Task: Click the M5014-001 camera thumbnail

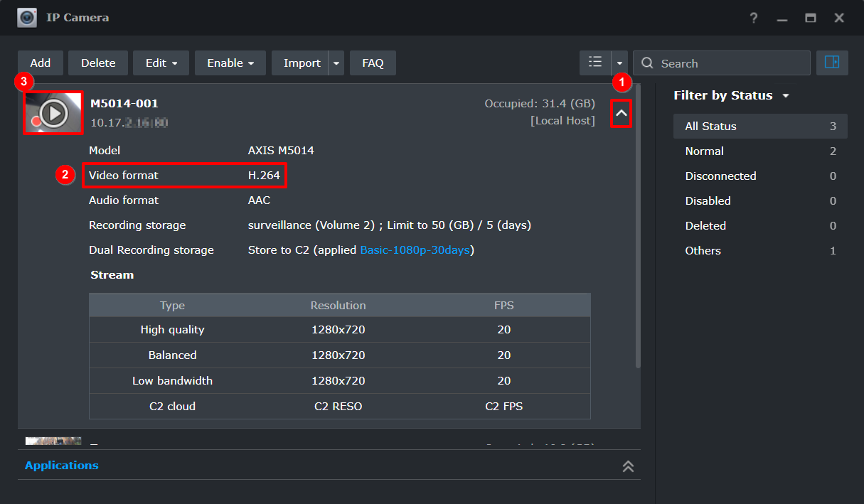Action: 53,112
